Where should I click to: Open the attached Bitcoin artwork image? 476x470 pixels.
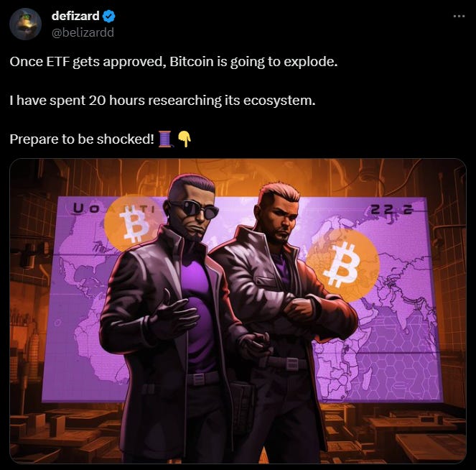click(x=238, y=311)
